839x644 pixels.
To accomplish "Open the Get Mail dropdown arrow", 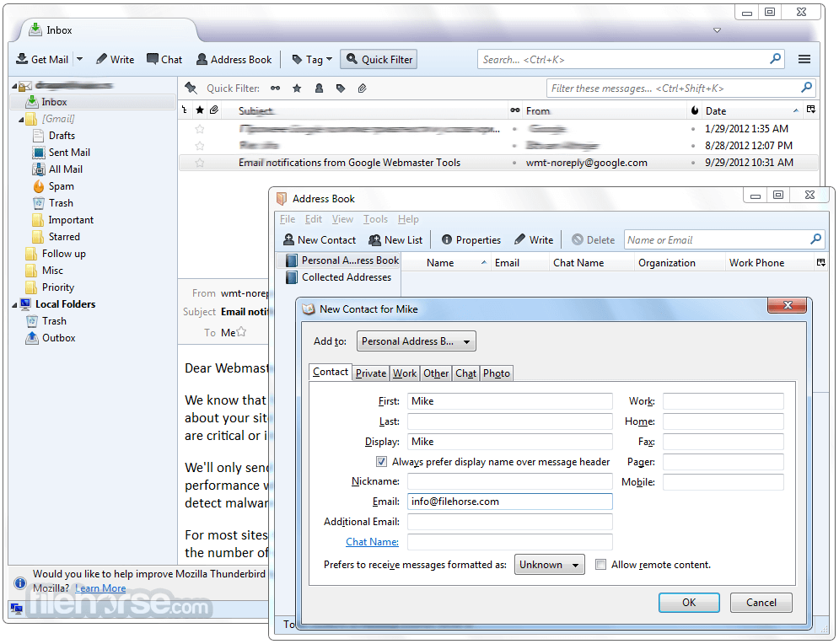I will pyautogui.click(x=80, y=59).
